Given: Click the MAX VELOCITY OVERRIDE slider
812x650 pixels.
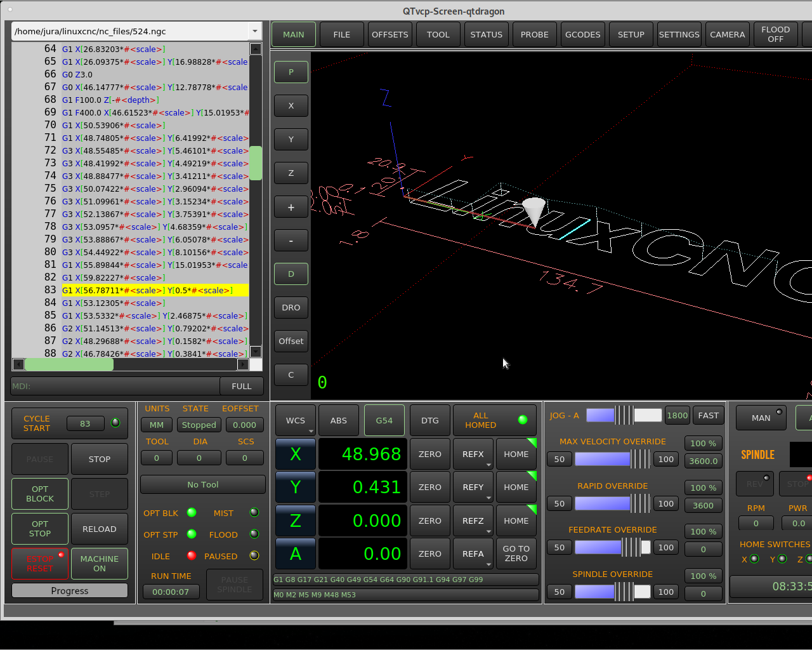Looking at the screenshot, I should tap(613, 459).
